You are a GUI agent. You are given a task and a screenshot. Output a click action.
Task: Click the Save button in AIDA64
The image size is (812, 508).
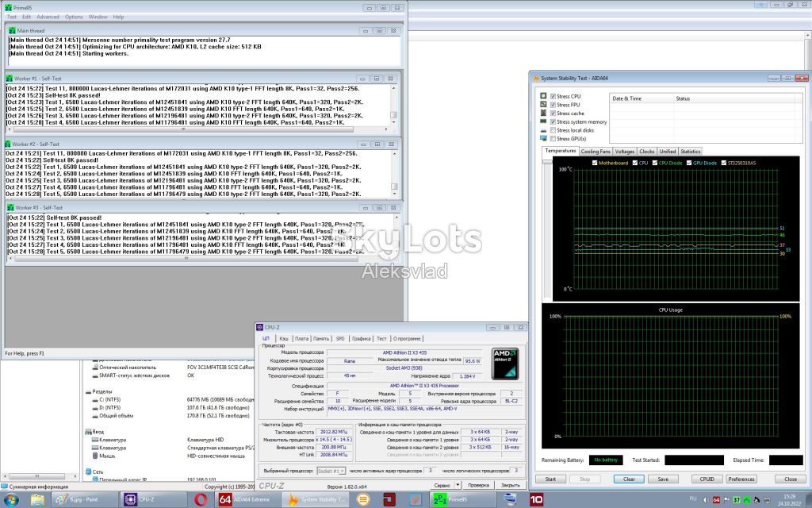click(x=663, y=479)
